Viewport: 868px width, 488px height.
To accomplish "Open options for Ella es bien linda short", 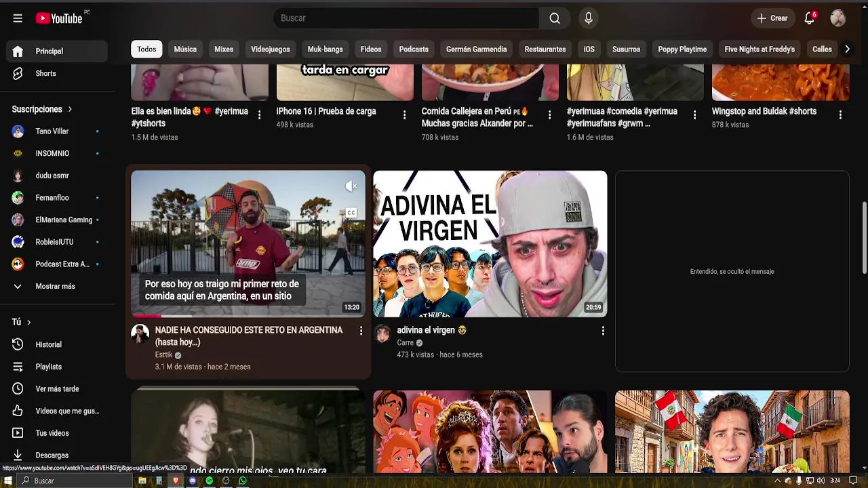I will pos(259,115).
